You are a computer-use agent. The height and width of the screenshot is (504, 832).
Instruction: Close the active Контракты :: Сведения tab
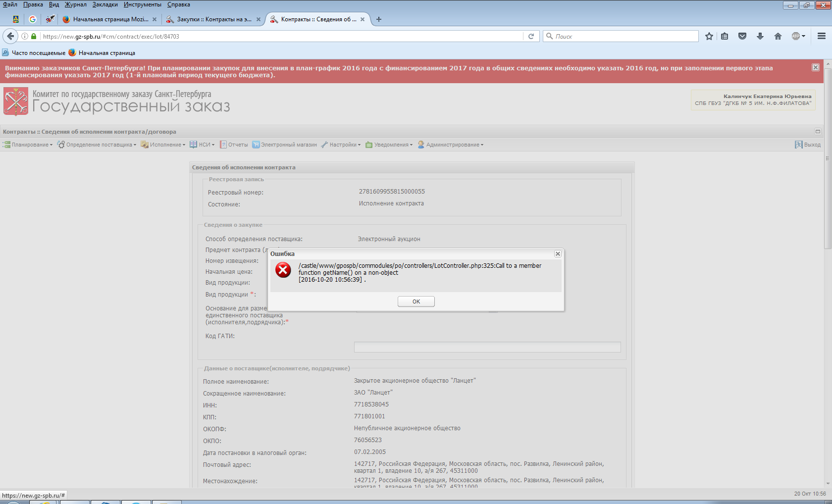[x=363, y=19]
